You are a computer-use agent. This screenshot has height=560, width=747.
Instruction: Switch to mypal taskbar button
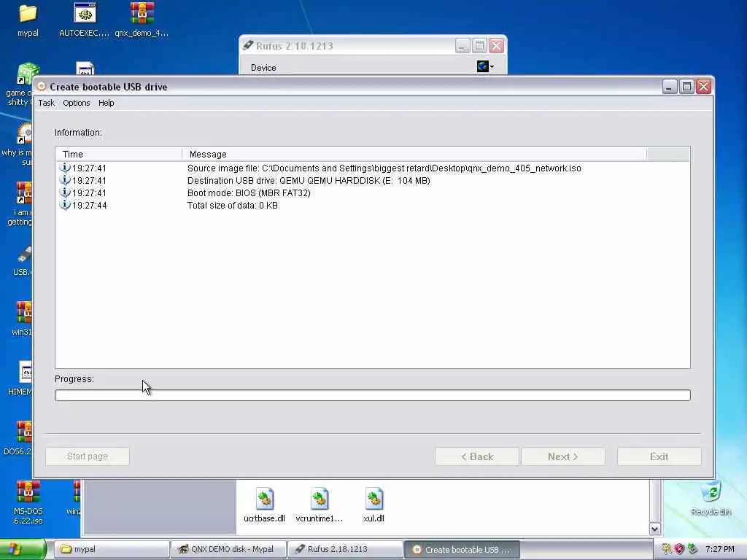(111, 549)
